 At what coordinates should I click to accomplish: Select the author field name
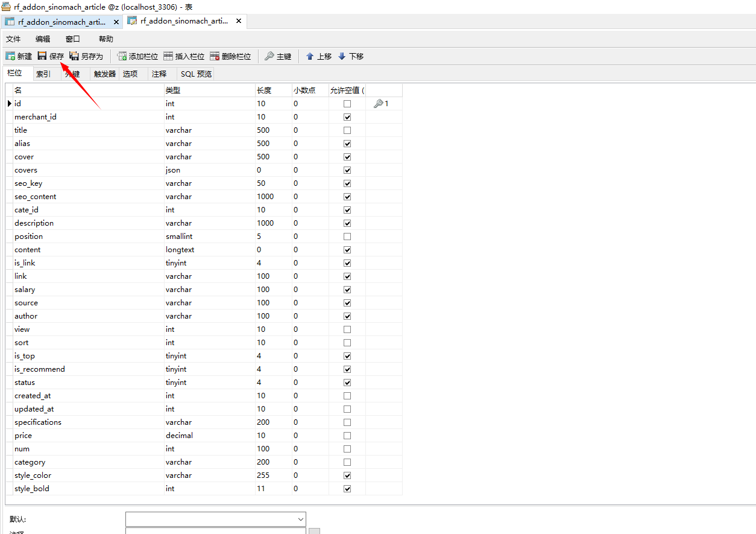(89, 316)
